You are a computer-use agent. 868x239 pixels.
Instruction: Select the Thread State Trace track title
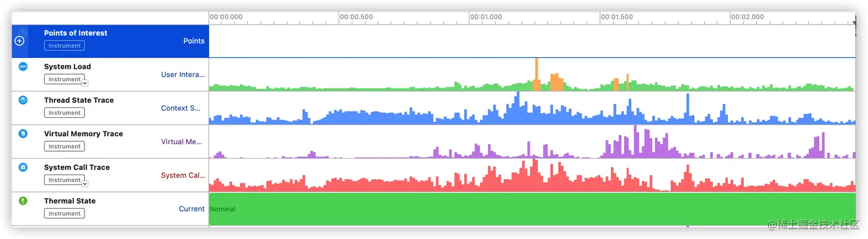click(x=79, y=100)
